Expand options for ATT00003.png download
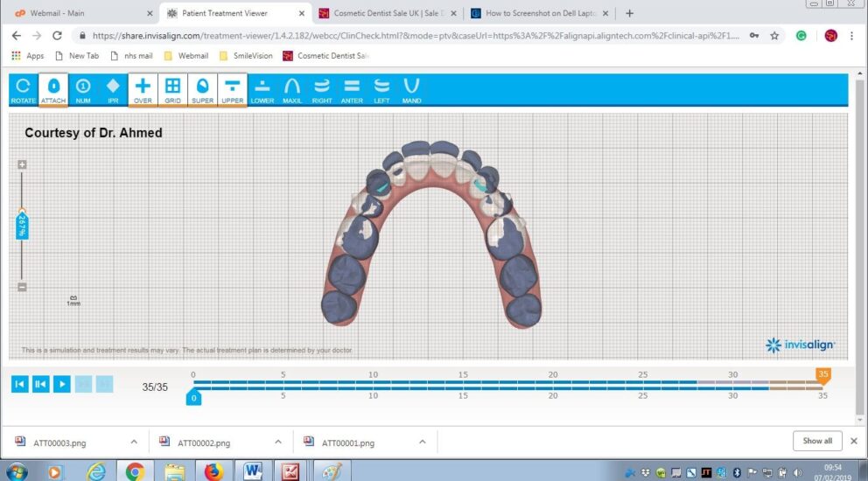 point(134,442)
